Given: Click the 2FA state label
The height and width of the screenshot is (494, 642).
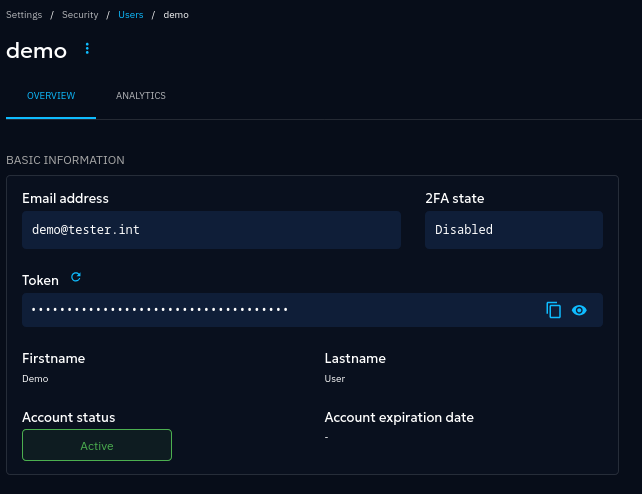Looking at the screenshot, I should pos(454,199).
